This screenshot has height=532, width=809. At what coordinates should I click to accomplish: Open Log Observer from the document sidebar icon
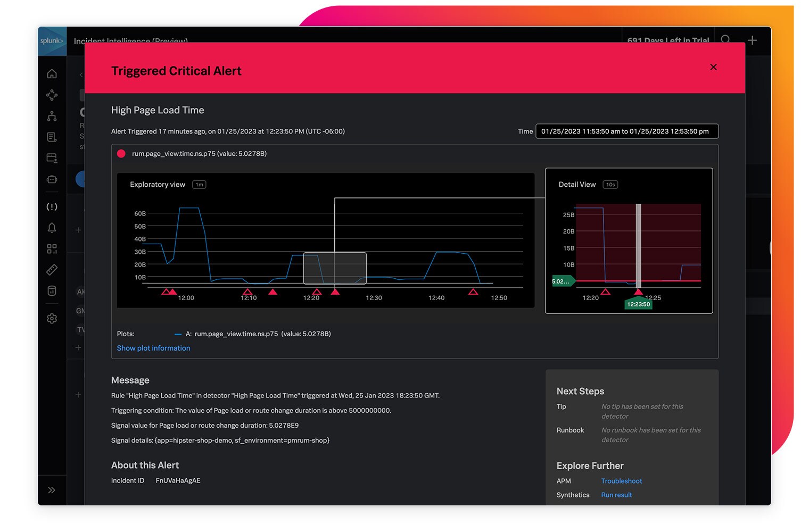(52, 137)
